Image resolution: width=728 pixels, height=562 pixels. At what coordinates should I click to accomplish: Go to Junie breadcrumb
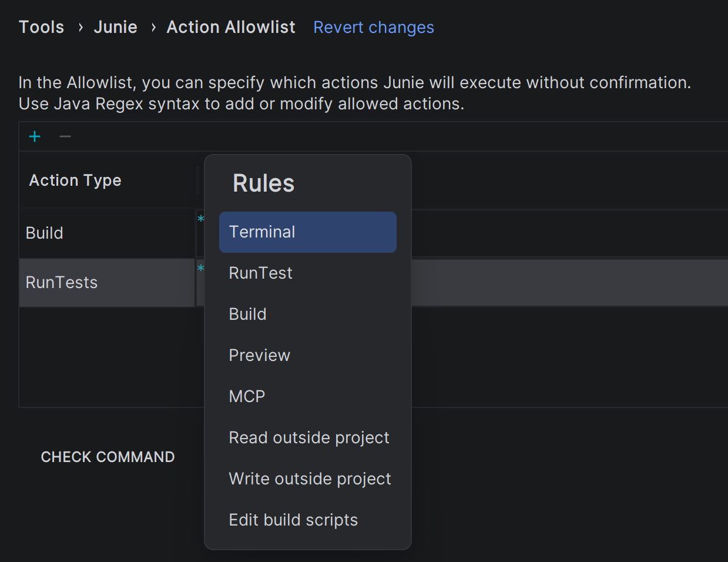(116, 27)
